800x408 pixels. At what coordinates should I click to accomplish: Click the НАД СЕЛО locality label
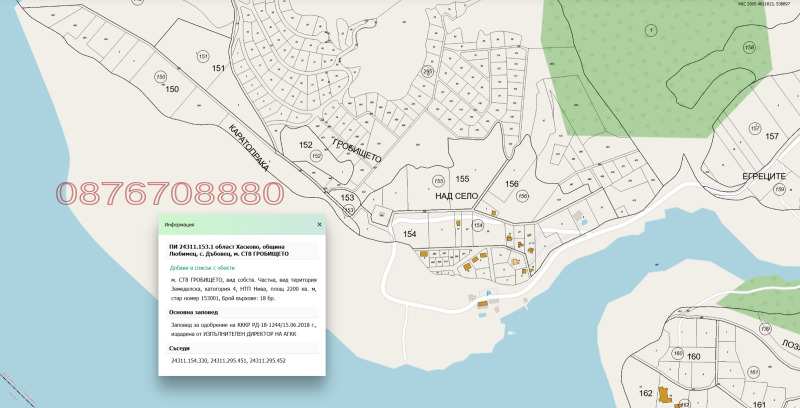click(459, 197)
